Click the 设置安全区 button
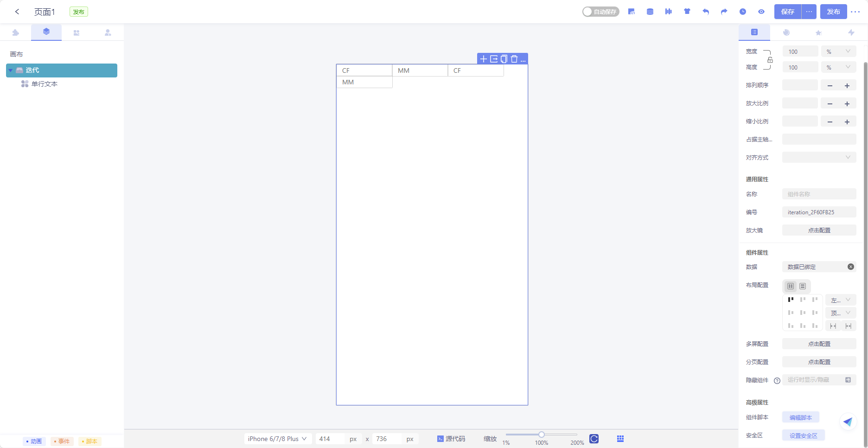 click(x=804, y=435)
